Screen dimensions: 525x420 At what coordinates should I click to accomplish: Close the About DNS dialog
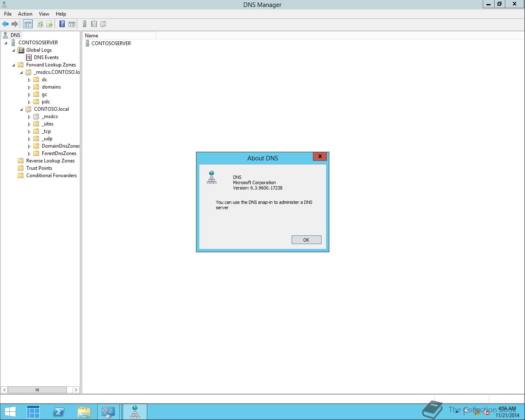pos(320,156)
